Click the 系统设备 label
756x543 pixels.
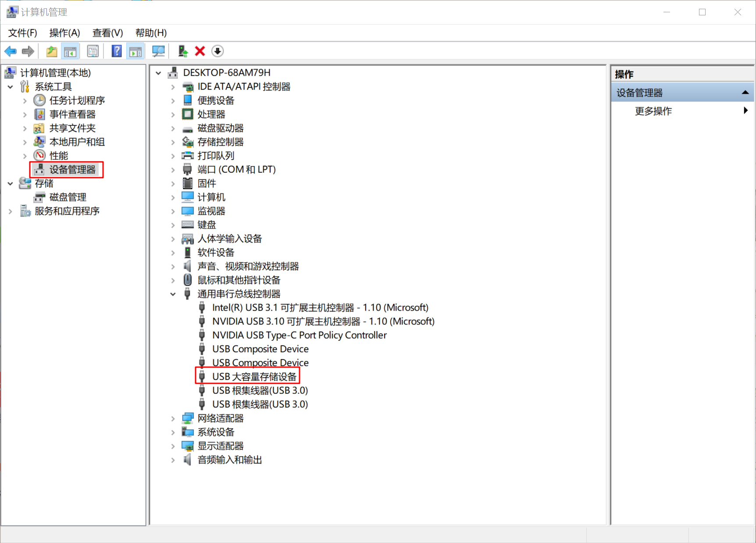click(216, 432)
